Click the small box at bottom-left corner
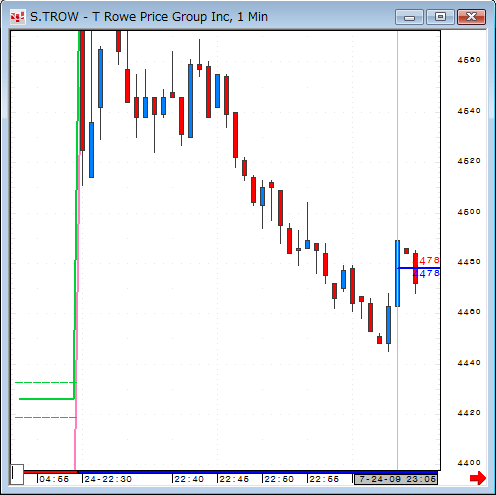This screenshot has width=496, height=495. coord(17,474)
